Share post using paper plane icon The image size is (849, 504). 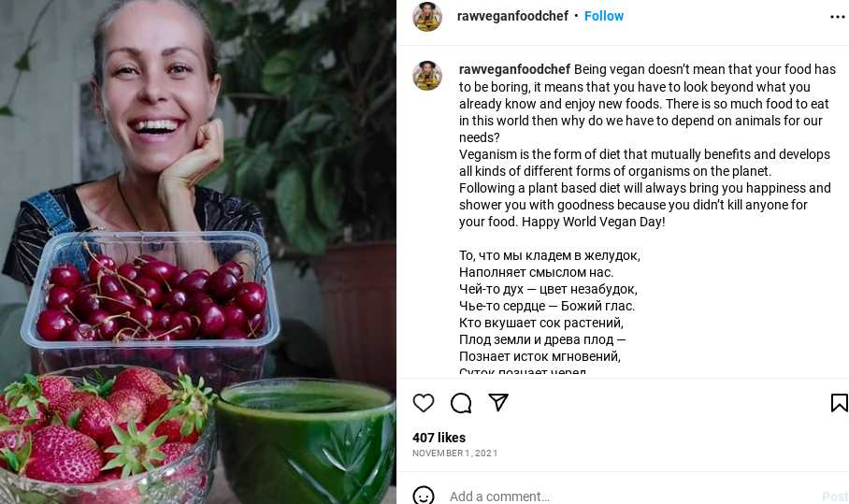tap(498, 402)
